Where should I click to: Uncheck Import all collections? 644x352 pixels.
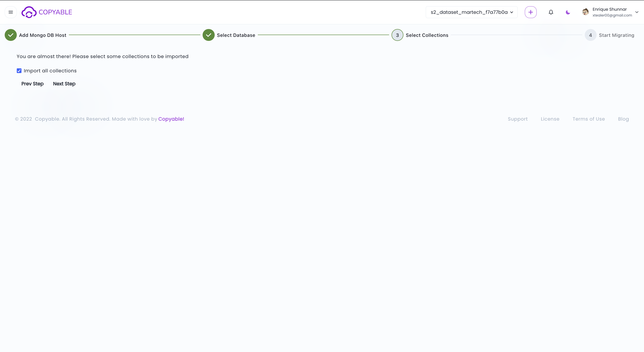[19, 71]
